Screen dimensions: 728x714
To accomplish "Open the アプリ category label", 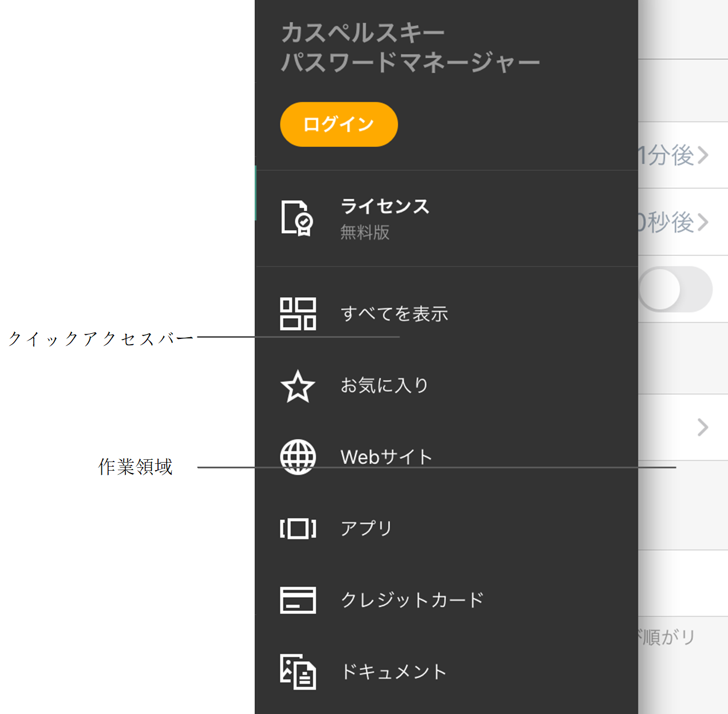I will [x=366, y=528].
